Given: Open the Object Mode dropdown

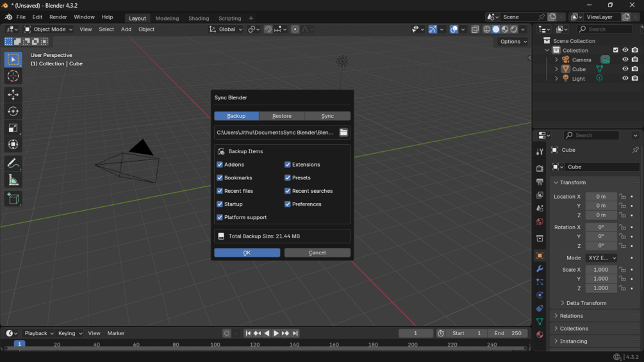Looking at the screenshot, I should point(49,29).
